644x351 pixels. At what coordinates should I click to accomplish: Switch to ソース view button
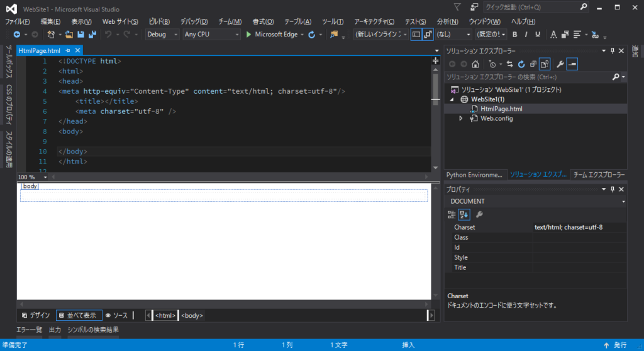116,315
